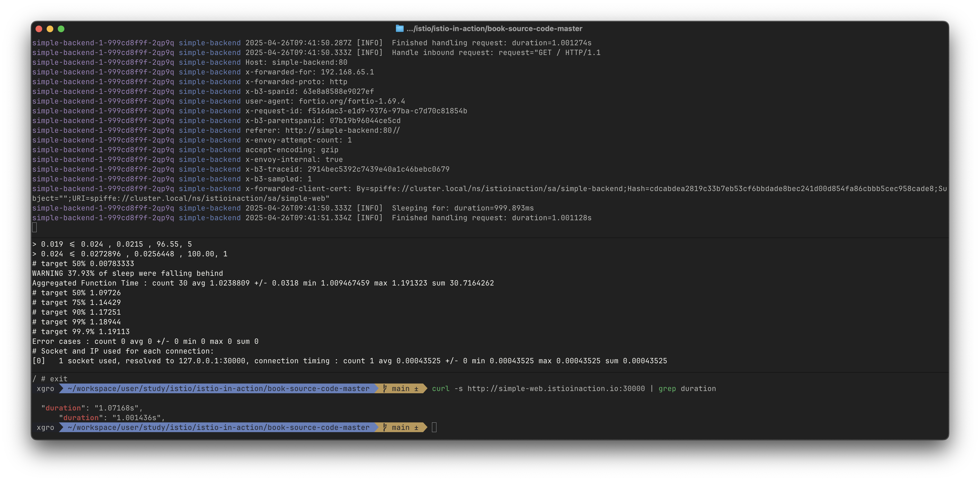
Task: Click the duration value "1.001436s"
Action: coord(137,418)
